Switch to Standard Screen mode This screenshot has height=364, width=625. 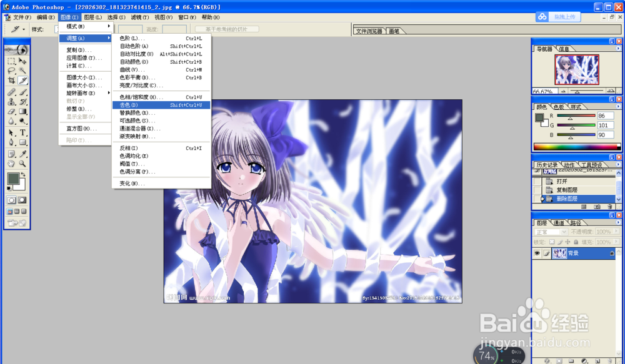click(10, 212)
